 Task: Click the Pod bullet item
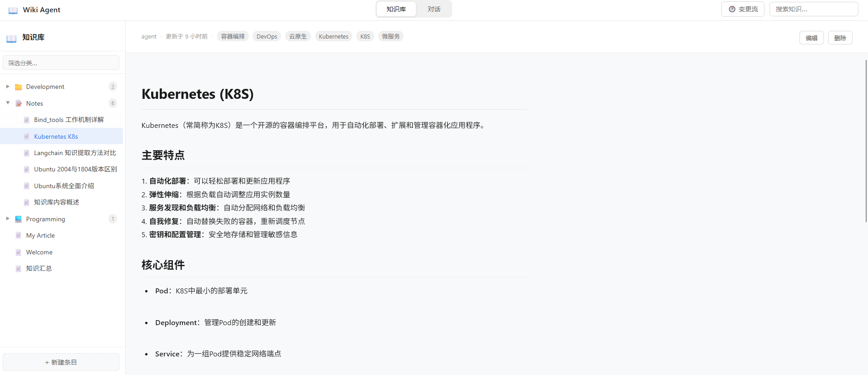[201, 291]
